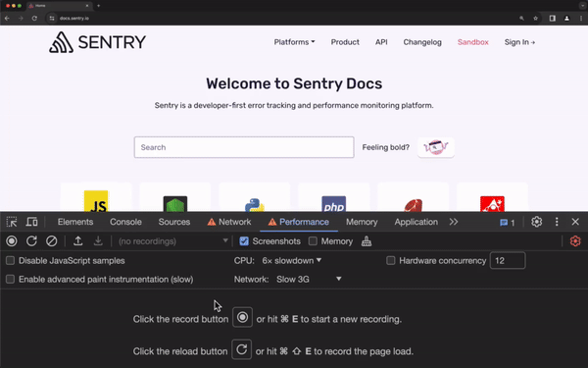588x368 pixels.
Task: Start recording with toolbar record icon
Action: click(12, 241)
